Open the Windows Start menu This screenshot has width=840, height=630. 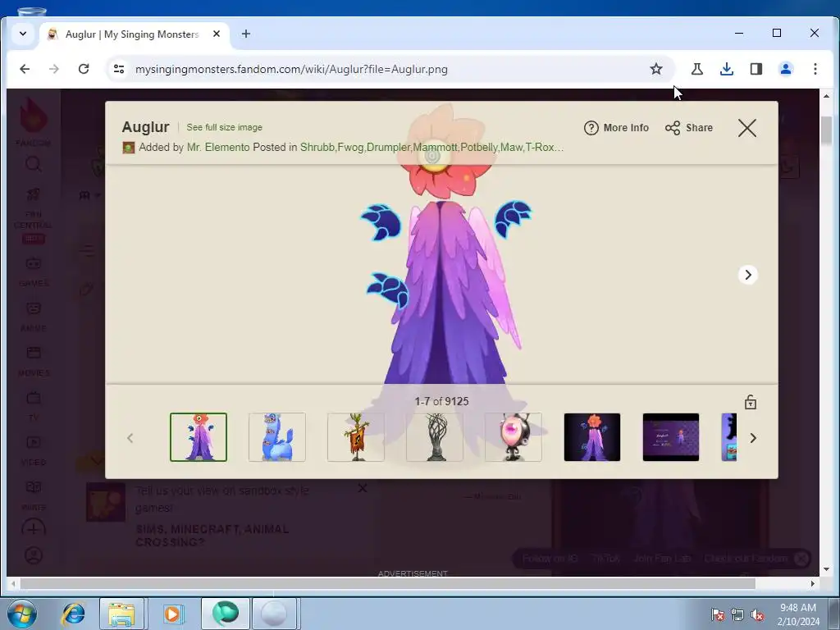(x=21, y=613)
